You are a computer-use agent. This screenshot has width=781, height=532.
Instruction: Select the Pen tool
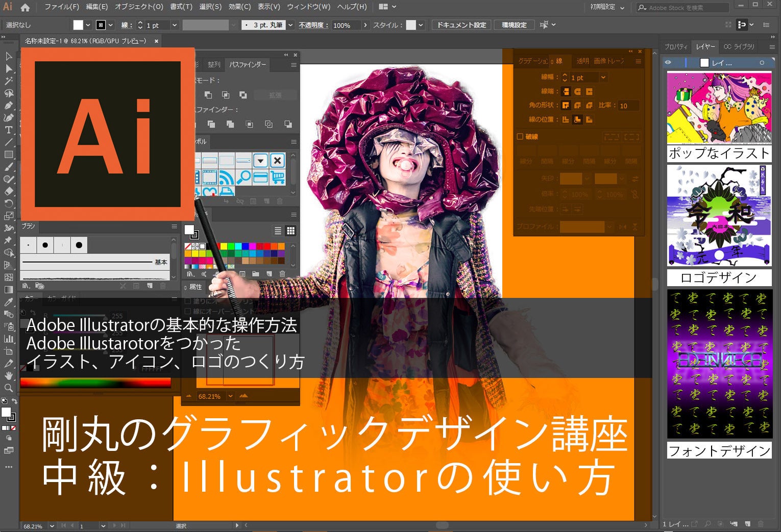[9, 106]
